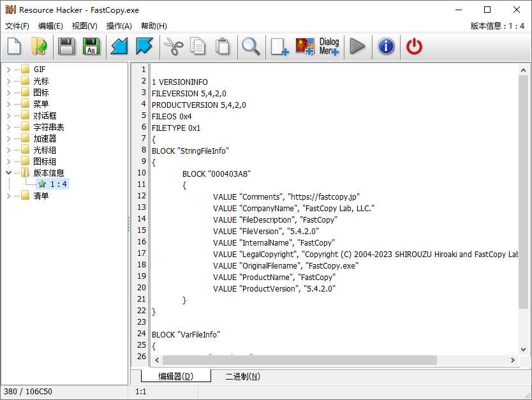Click the 1:1 cursor position status
532x400 pixels.
tap(141, 392)
